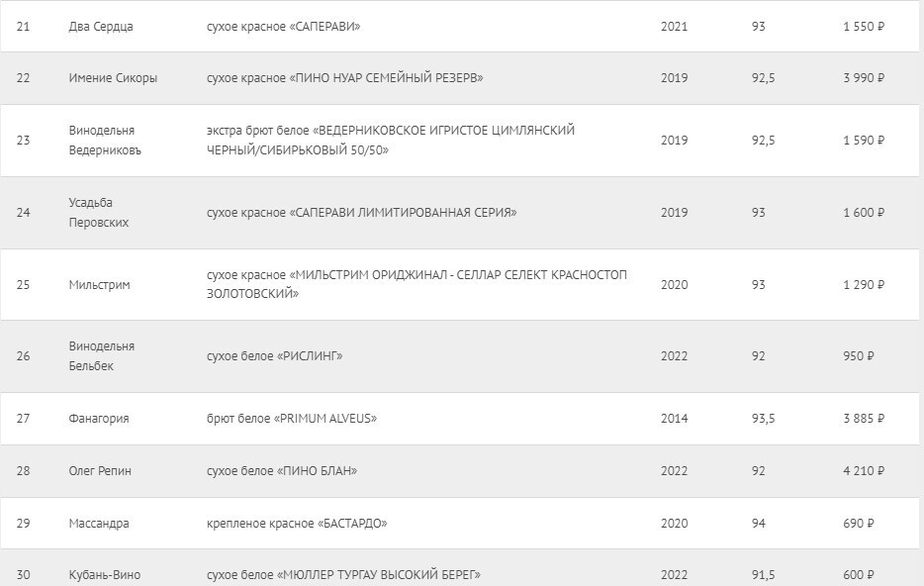This screenshot has height=586, width=924.
Task: Click the Фанагория producer name
Action: [x=98, y=419]
